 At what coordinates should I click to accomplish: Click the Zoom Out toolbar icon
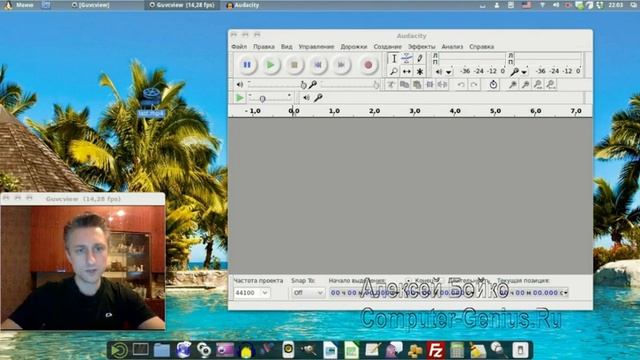click(x=526, y=84)
